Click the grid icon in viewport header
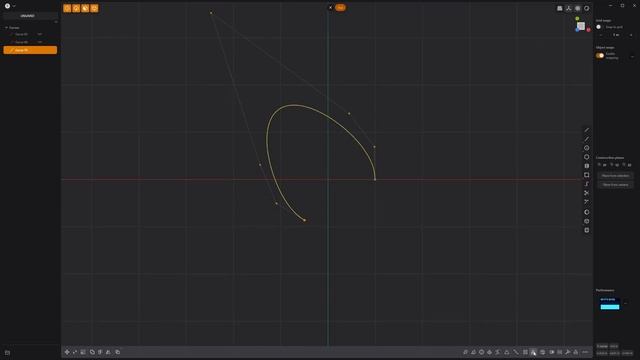This screenshot has width=640, height=360. pos(578,8)
